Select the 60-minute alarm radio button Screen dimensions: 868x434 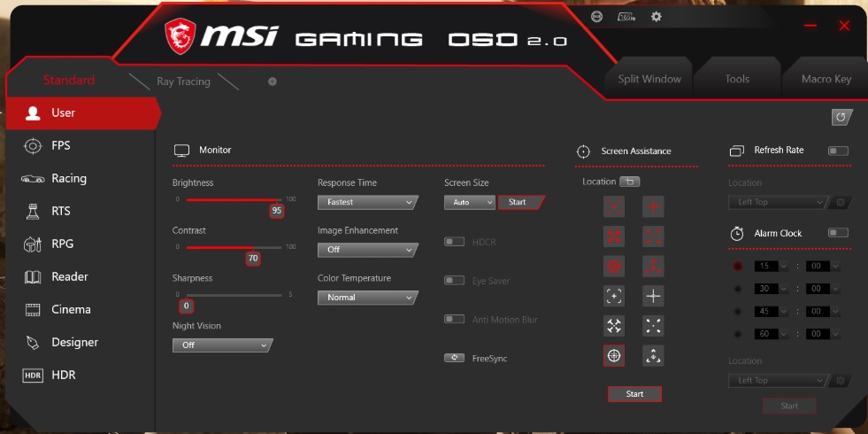click(x=737, y=334)
